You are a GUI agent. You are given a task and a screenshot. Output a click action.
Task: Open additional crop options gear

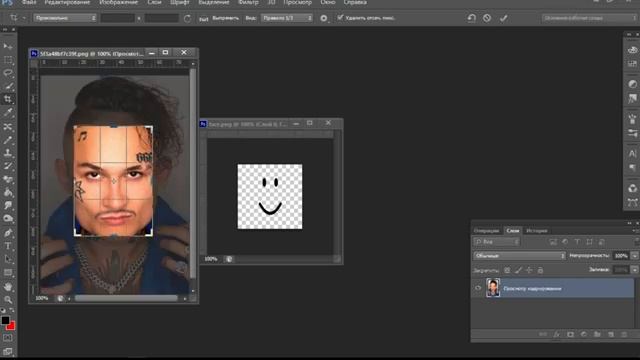coord(324,18)
